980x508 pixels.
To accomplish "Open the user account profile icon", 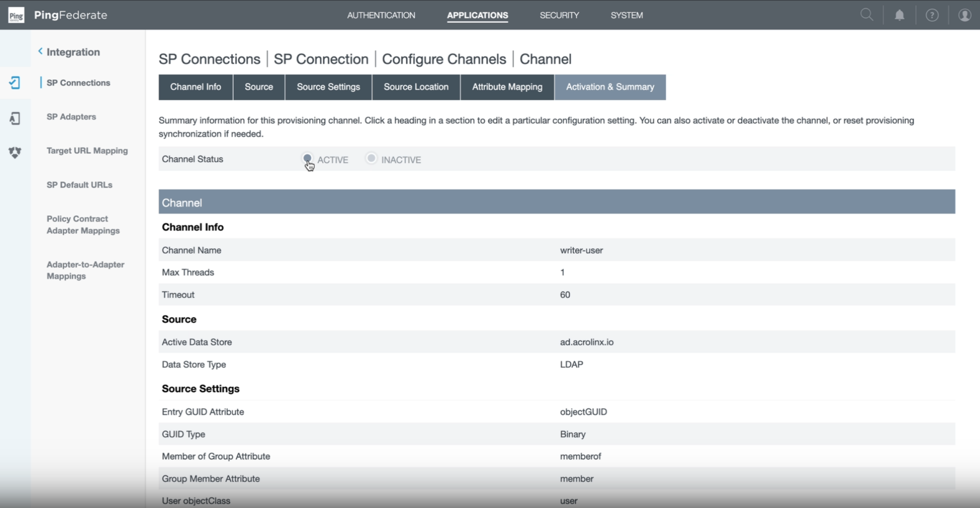I will tap(965, 15).
